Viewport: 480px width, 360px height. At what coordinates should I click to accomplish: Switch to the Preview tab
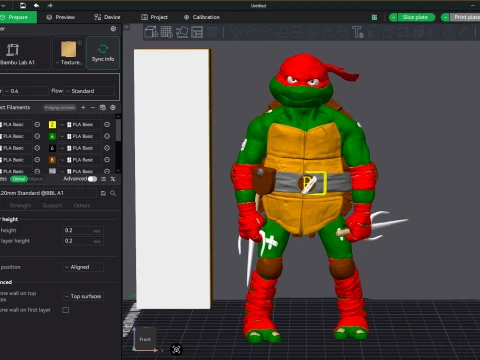(61, 17)
